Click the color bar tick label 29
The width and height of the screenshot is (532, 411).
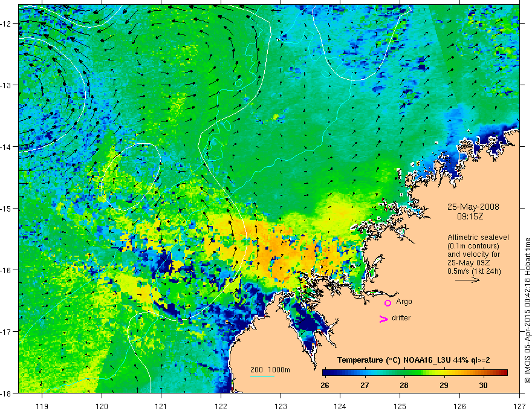(444, 386)
